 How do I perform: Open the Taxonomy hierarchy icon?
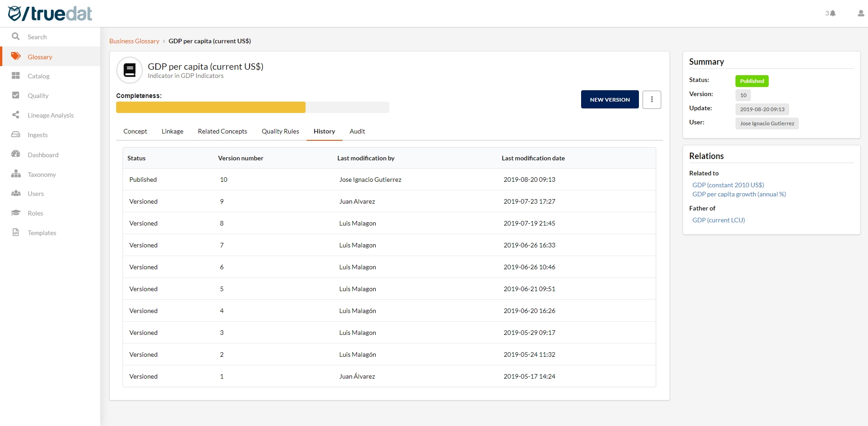coord(16,174)
